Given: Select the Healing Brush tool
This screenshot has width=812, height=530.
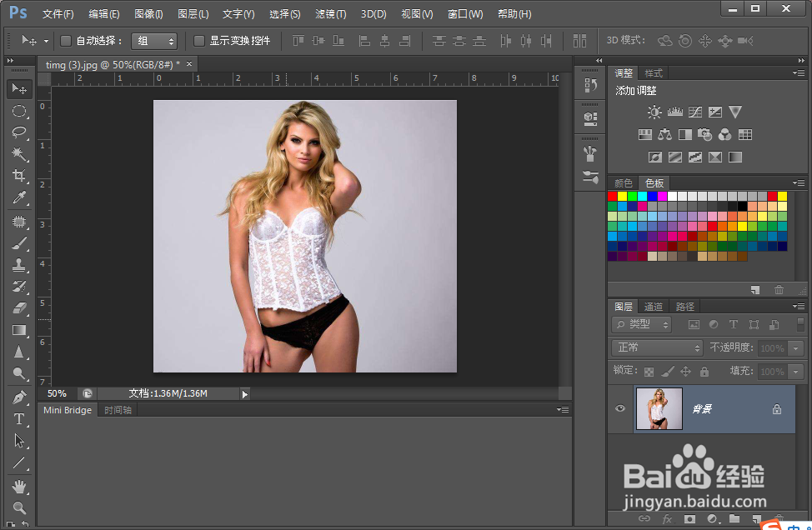Looking at the screenshot, I should click(19, 222).
